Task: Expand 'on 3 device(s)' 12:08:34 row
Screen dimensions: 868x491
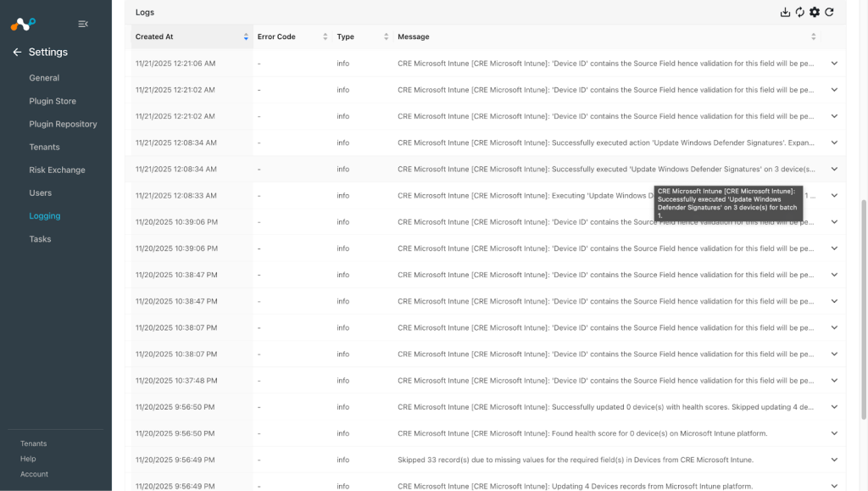Action: (834, 170)
